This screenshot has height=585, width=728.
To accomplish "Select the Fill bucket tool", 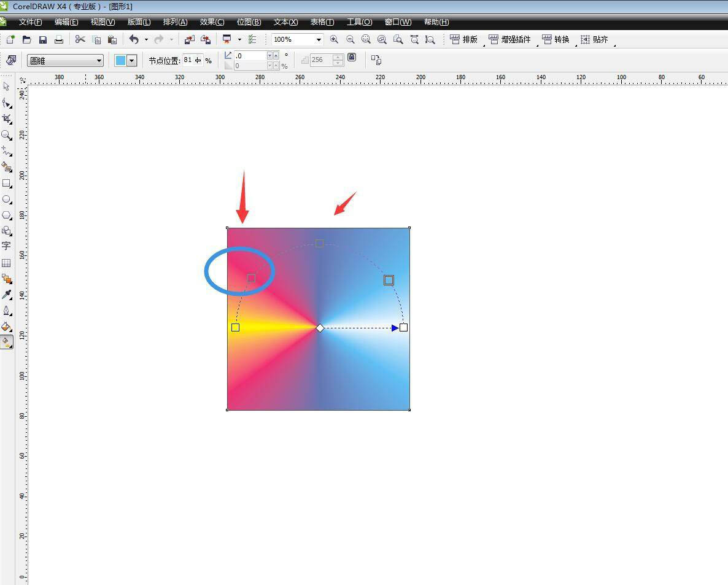I will click(7, 327).
